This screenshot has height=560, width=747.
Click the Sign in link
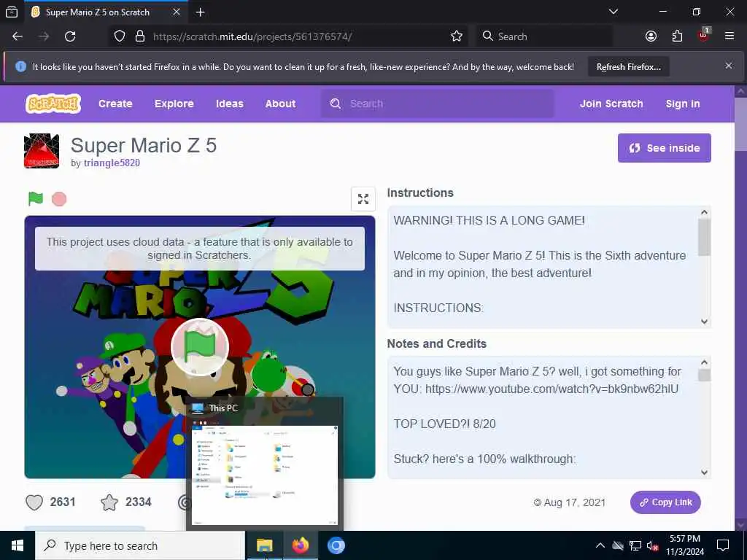point(683,104)
